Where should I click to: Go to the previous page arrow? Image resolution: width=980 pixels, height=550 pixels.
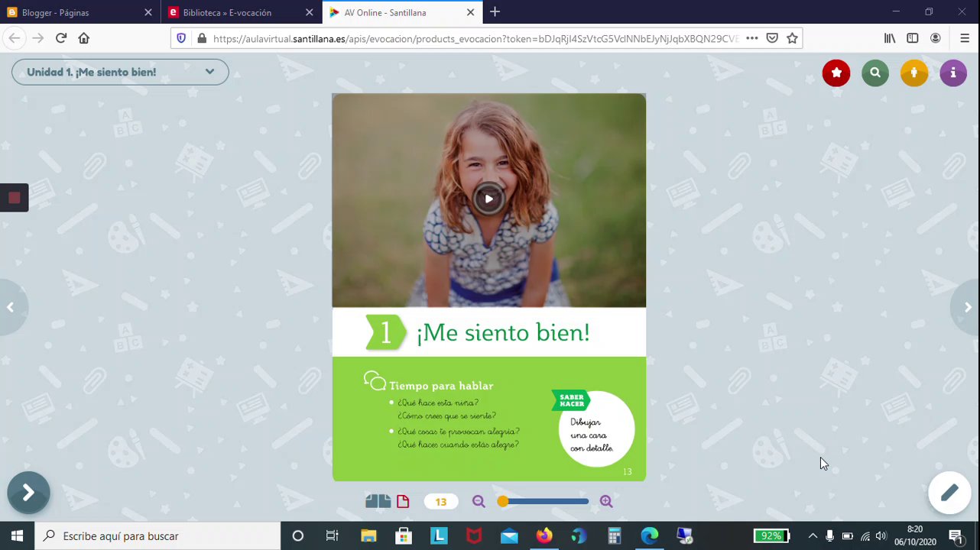(x=10, y=307)
